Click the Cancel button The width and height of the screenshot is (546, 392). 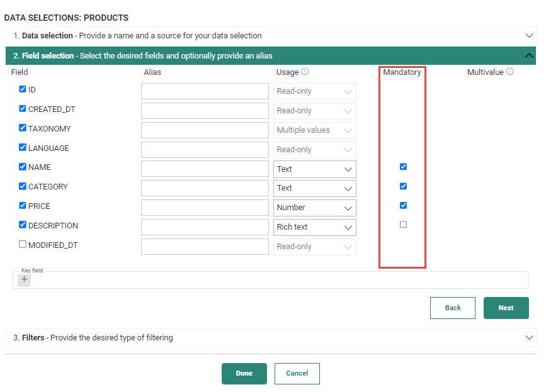[x=297, y=373]
